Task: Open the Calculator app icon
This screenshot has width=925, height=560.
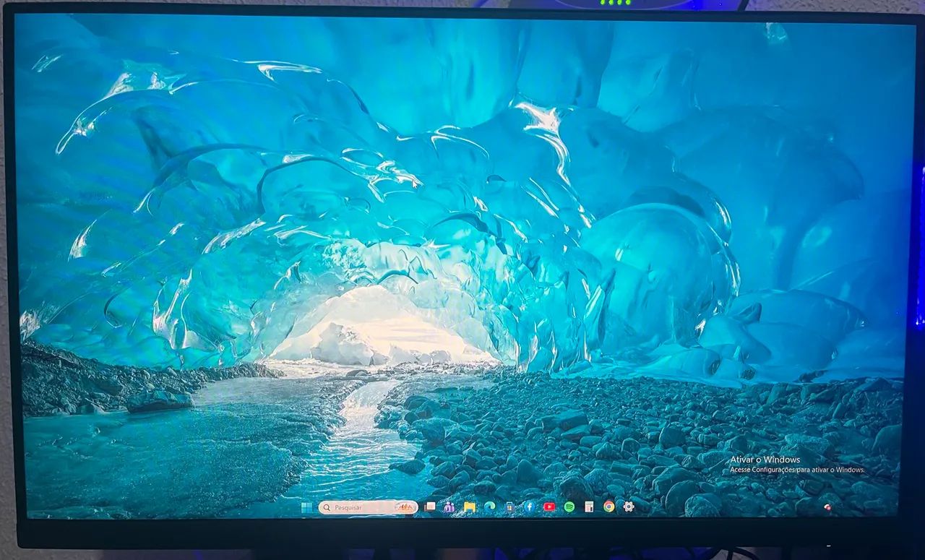Action: [x=589, y=507]
